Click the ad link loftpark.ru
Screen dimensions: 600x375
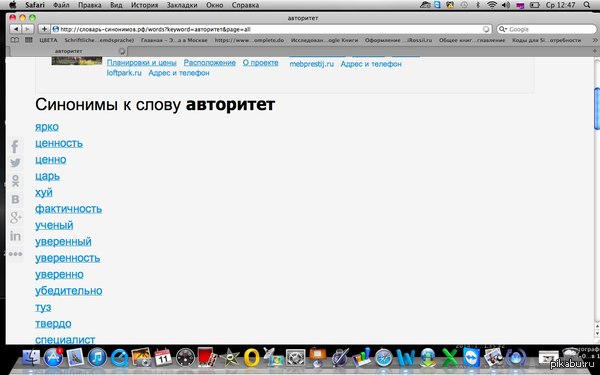[124, 73]
